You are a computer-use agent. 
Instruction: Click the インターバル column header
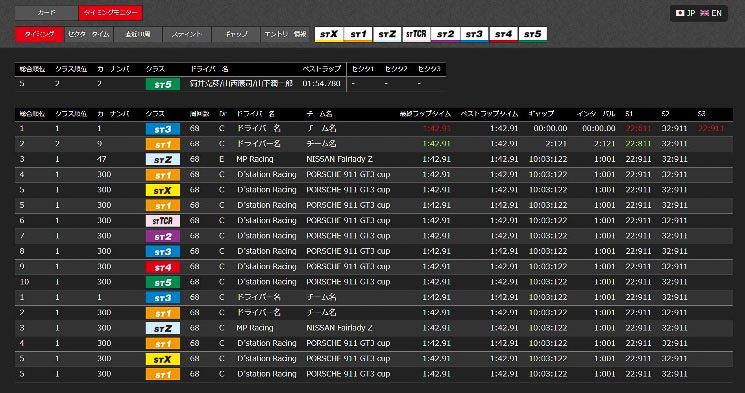click(x=596, y=114)
